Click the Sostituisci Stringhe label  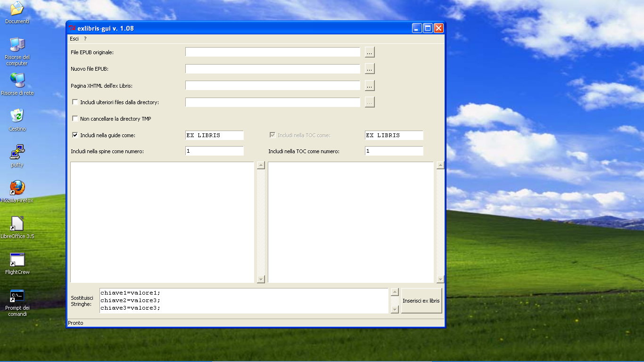click(82, 301)
